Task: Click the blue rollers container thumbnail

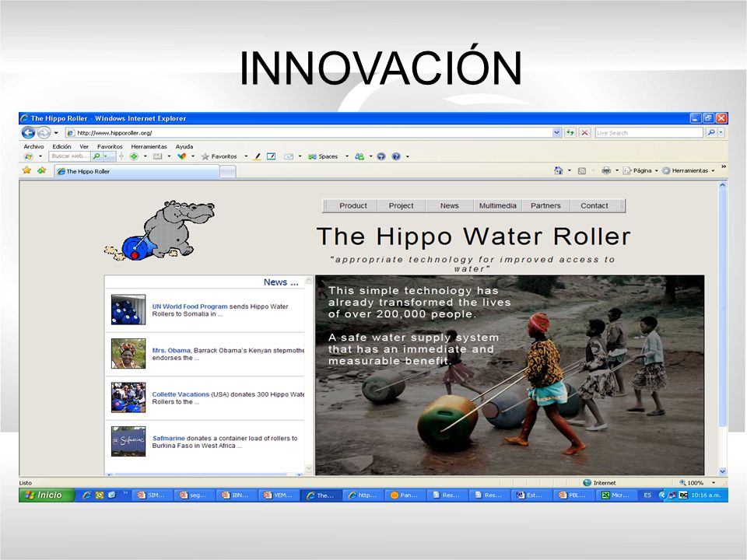Action: (x=128, y=310)
